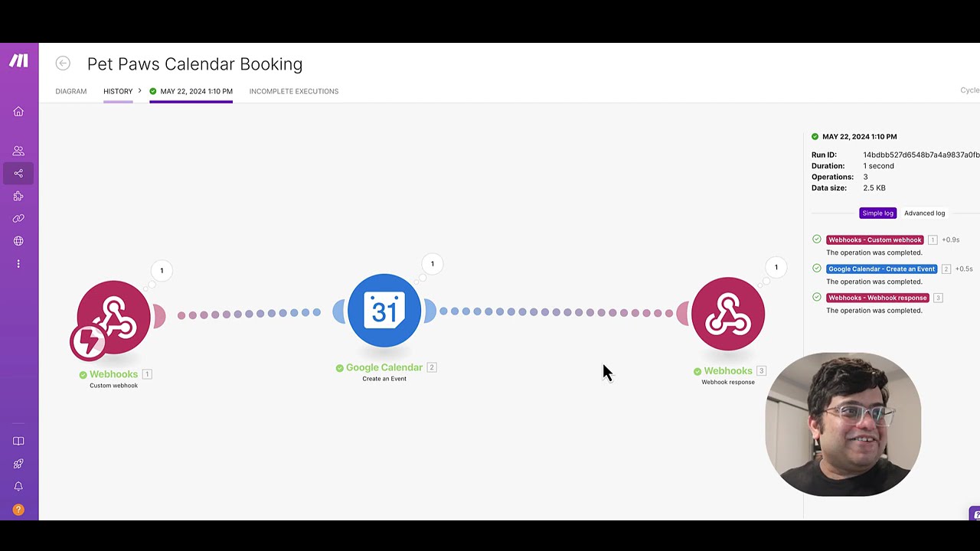Click the Duration 1 second value
The image size is (980, 551).
[x=878, y=166]
